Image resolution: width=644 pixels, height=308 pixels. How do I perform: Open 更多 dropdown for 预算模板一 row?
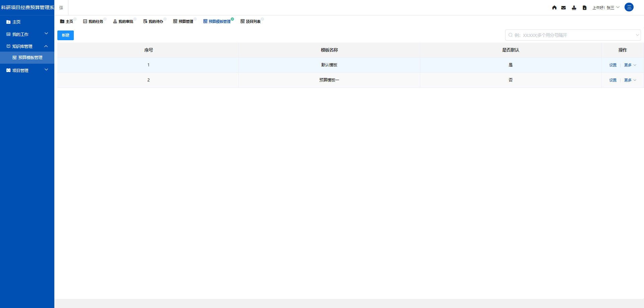pyautogui.click(x=630, y=80)
